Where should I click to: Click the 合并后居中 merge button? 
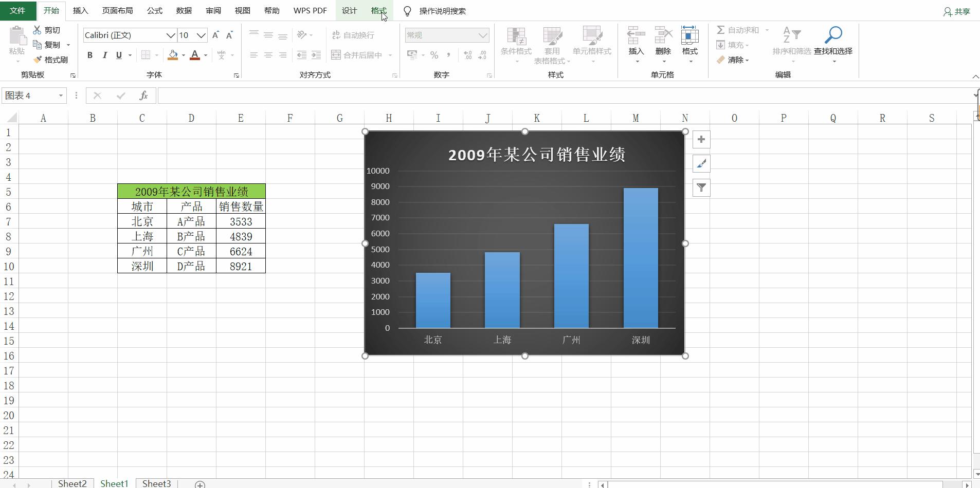pos(357,54)
